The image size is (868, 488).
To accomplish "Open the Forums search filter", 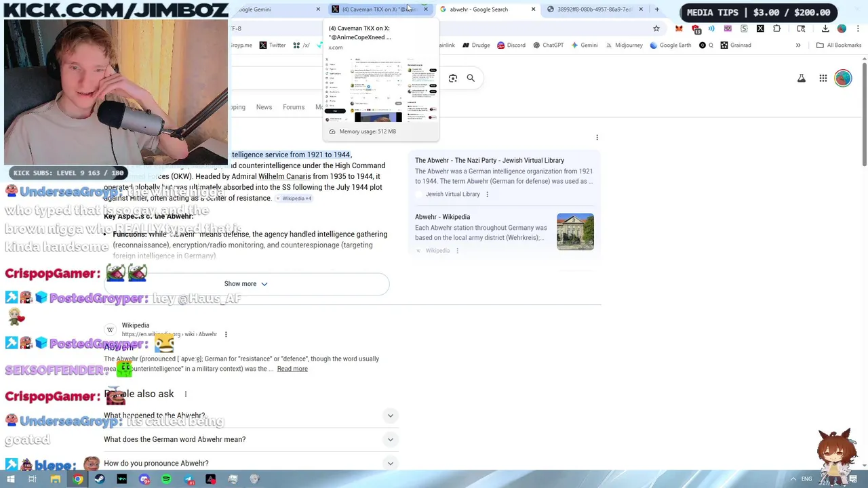I will coord(294,107).
